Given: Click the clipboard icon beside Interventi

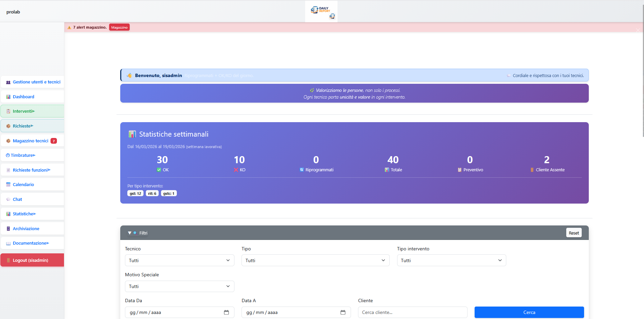Looking at the screenshot, I should pyautogui.click(x=8, y=111).
